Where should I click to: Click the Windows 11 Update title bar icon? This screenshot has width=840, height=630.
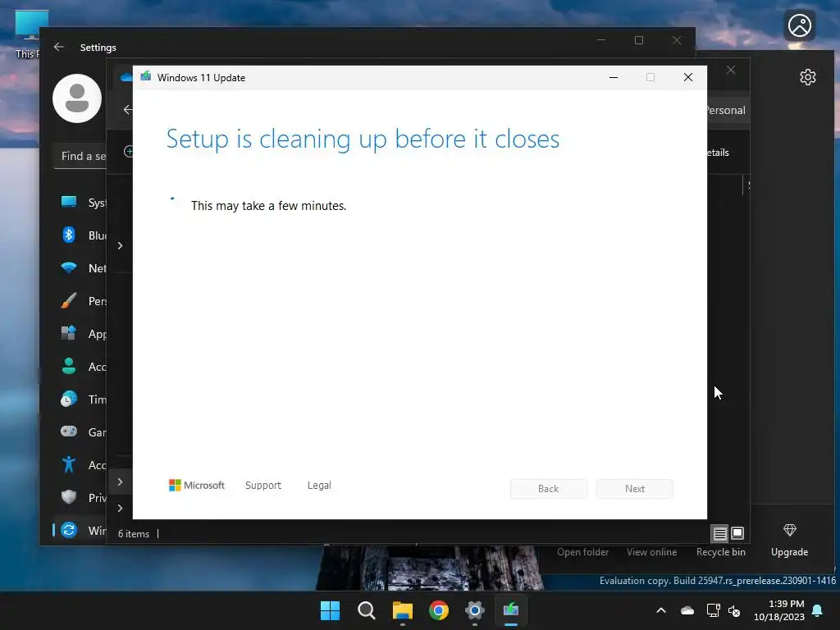click(146, 76)
